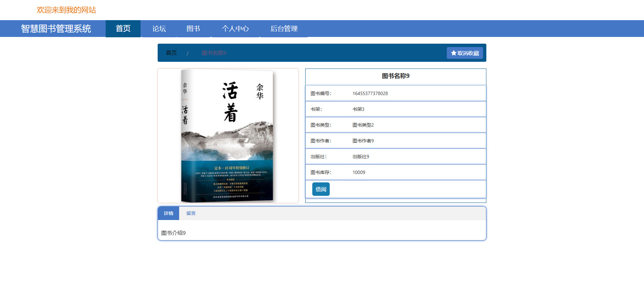Click the 图书类型2 value
This screenshot has width=644, height=306.
[x=363, y=125]
